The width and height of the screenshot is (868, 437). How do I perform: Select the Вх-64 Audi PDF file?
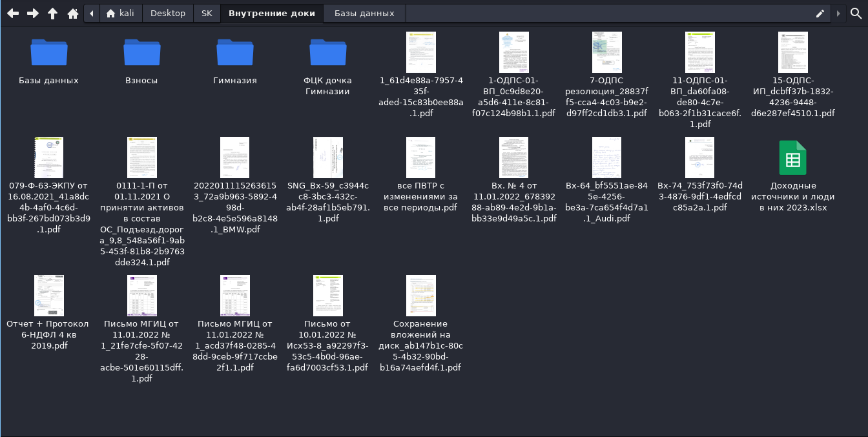point(607,158)
